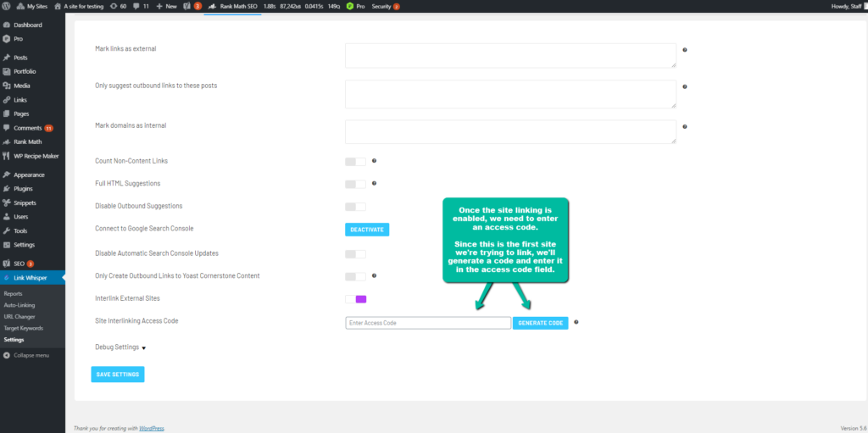Open the WordPress footer link
The image size is (868, 433).
(152, 428)
